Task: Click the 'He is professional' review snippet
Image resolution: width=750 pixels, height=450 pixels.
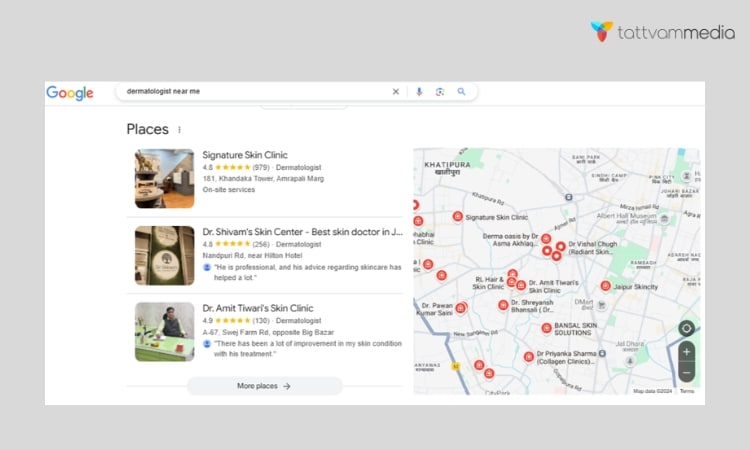Action: (x=308, y=272)
